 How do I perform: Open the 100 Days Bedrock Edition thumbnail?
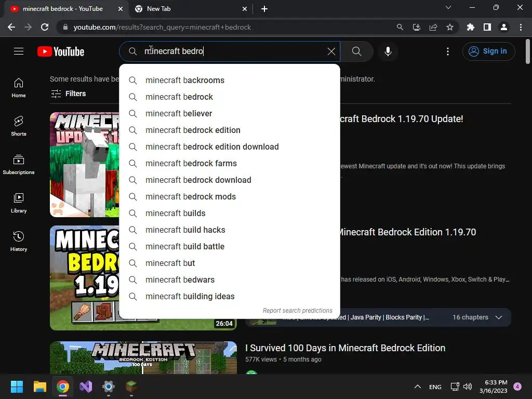pyautogui.click(x=143, y=357)
